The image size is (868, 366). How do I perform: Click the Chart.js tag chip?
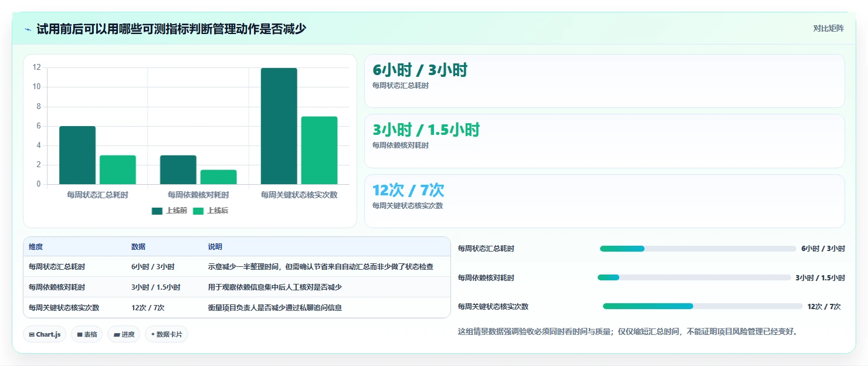(45, 334)
